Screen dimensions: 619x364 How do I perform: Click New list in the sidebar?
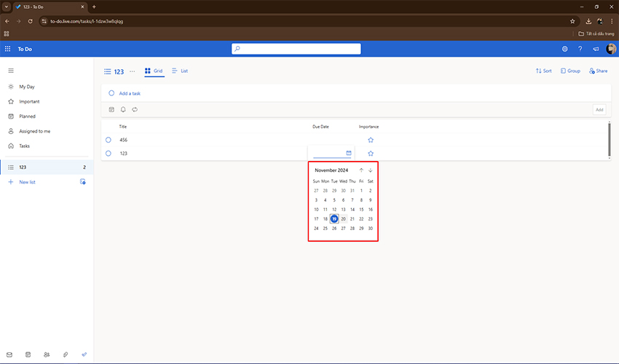coord(27,182)
